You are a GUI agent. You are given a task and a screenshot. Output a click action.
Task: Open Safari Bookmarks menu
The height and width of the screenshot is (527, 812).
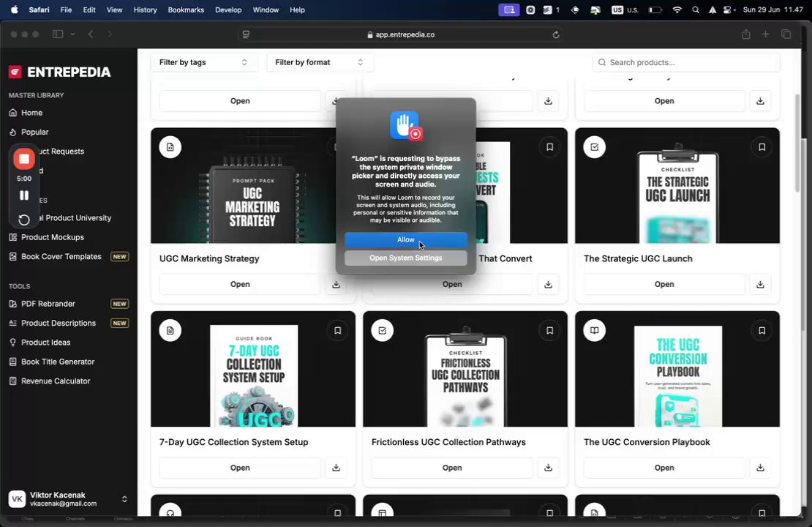[x=186, y=10]
